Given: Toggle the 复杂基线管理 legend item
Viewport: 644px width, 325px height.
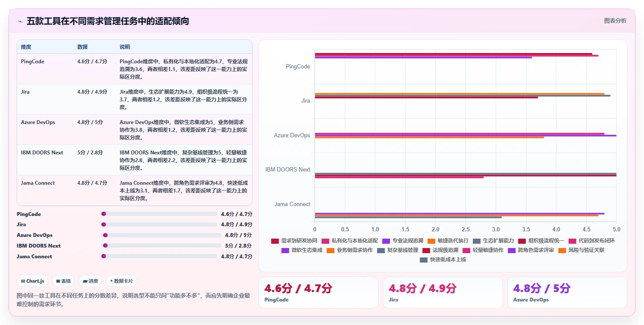Looking at the screenshot, I should click(x=397, y=250).
